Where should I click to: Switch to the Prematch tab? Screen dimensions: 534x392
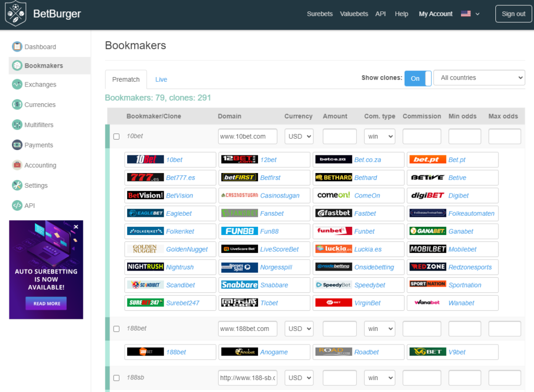(x=126, y=79)
